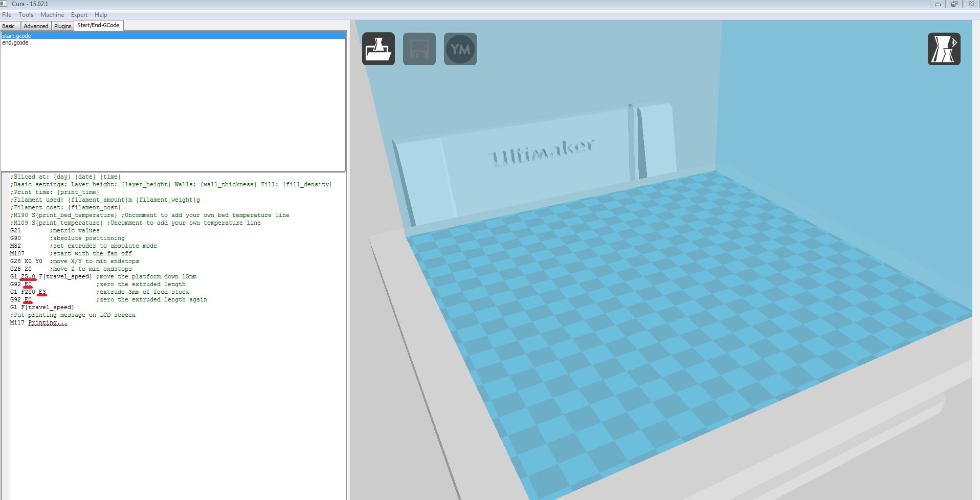Click the Cura icon in the title bar
980x500 pixels.
5,4
